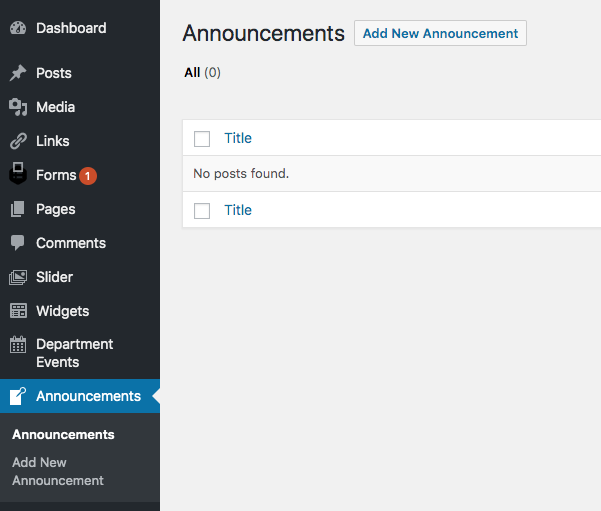Open Add New Announcement submenu item
601x511 pixels.
57,472
